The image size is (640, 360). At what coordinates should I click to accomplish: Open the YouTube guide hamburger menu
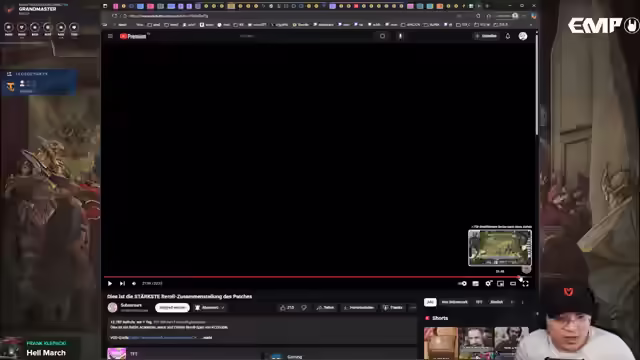click(110, 36)
